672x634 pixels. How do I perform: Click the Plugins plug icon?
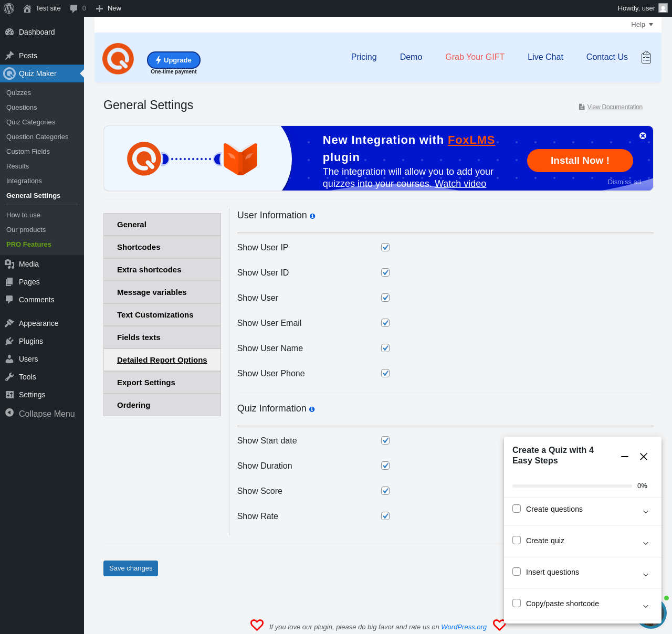[x=9, y=341]
